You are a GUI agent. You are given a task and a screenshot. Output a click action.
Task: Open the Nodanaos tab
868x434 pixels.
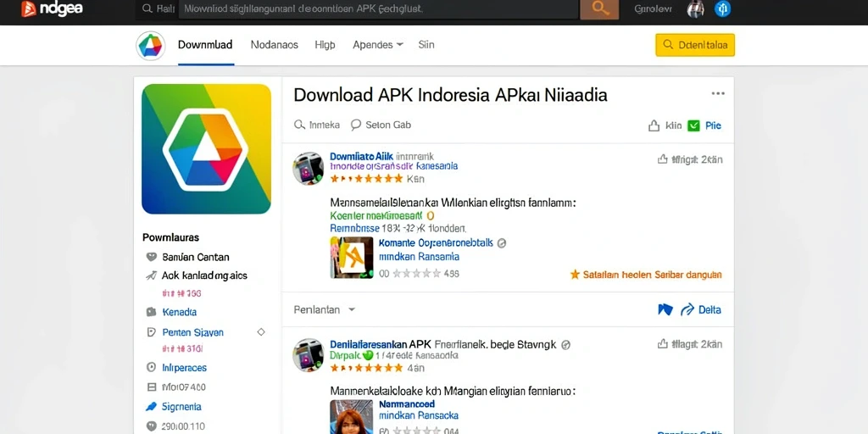[275, 45]
